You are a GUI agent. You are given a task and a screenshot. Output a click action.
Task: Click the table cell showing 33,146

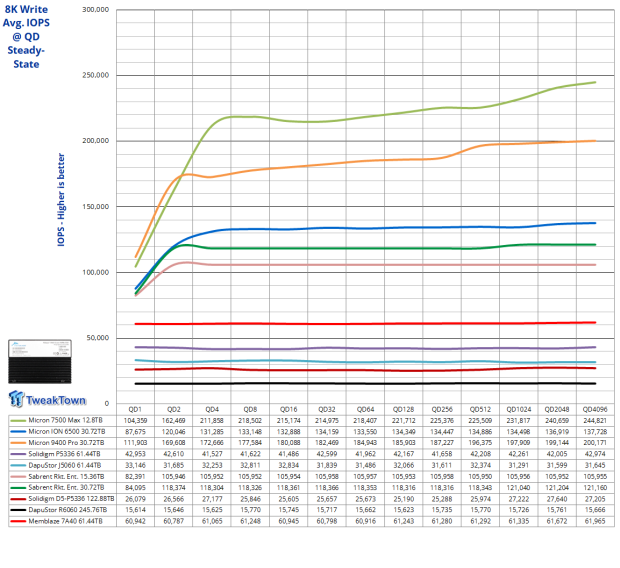coord(135,465)
